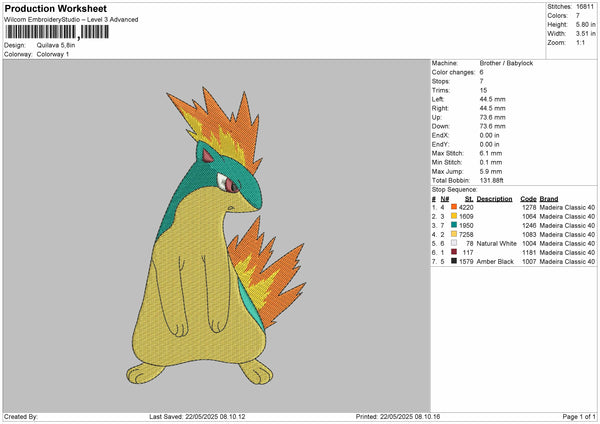Click the orange swatch for code 1278

point(454,207)
